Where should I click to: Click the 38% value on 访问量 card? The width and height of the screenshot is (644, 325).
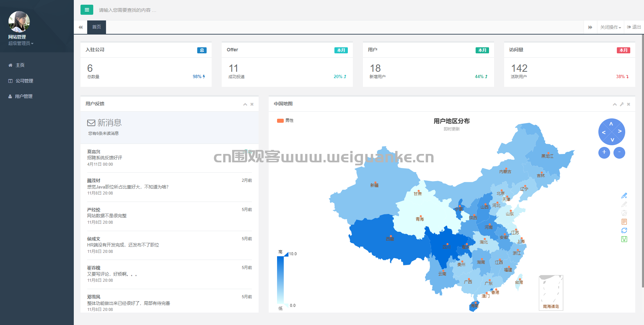pyautogui.click(x=620, y=76)
